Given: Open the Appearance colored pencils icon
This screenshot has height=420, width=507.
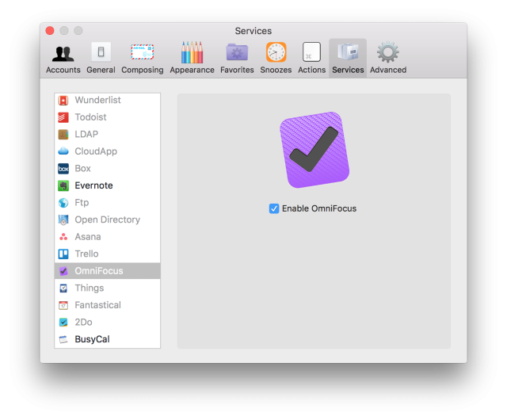Looking at the screenshot, I should pyautogui.click(x=192, y=52).
